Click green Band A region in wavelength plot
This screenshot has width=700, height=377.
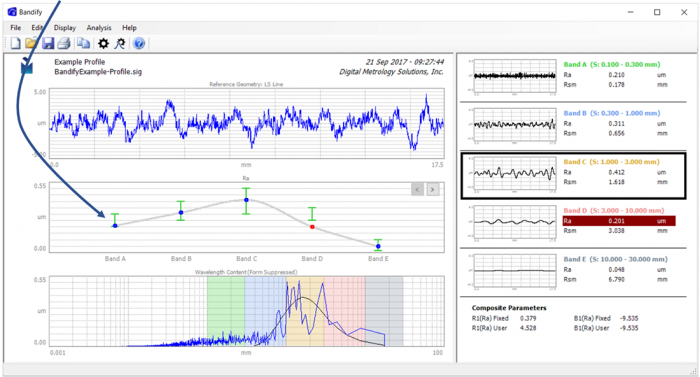pyautogui.click(x=226, y=311)
